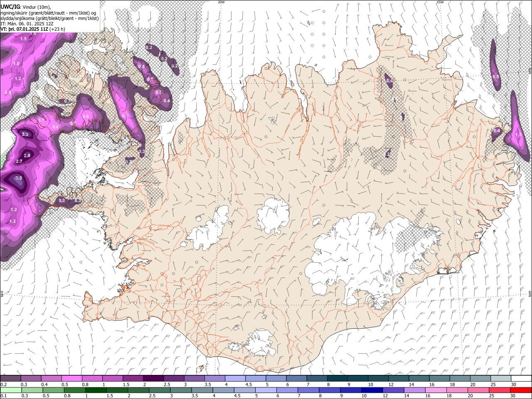Click the 'IT: Mán. 06. 01. 2025 12Z' line
The image size is (532, 399).
28,24
